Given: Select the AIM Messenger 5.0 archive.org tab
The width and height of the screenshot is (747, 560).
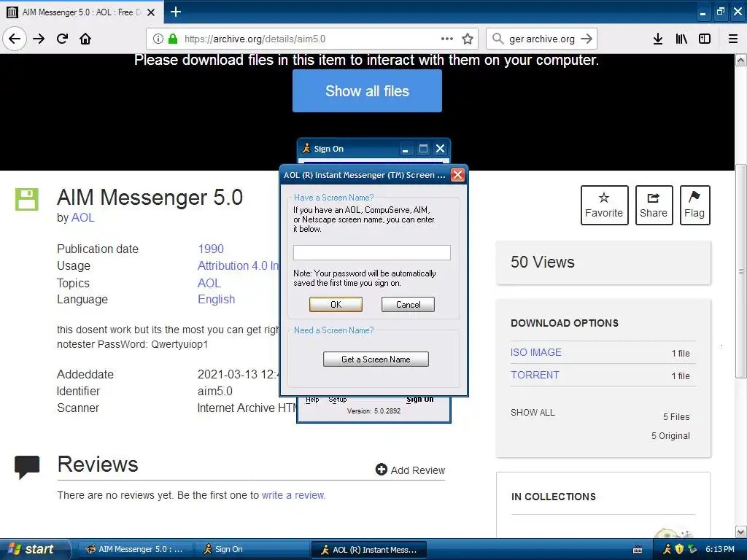Looking at the screenshot, I should (81, 12).
